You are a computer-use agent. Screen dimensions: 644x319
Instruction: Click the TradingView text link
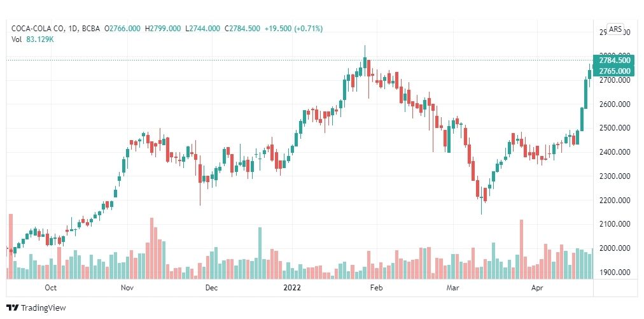coord(43,308)
